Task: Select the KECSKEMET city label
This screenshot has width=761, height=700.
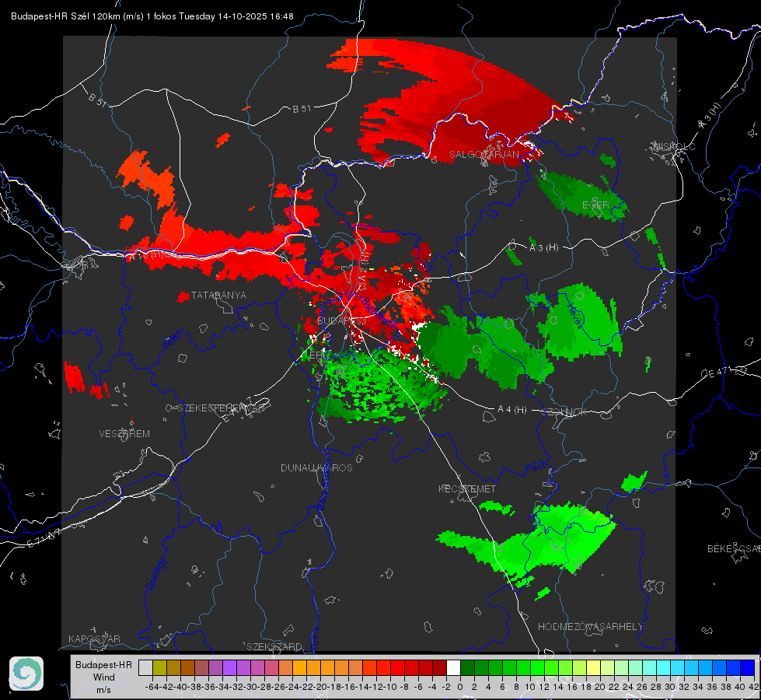Action: pyautogui.click(x=466, y=489)
